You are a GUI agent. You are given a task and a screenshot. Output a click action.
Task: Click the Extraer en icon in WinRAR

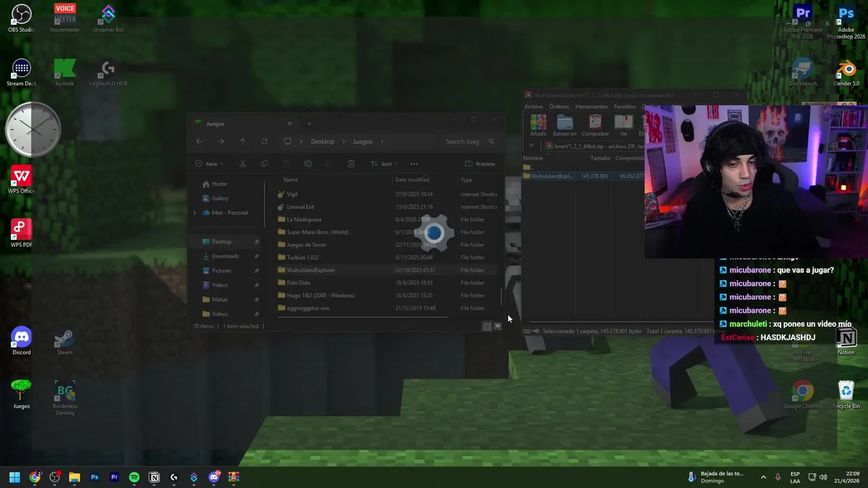565,125
